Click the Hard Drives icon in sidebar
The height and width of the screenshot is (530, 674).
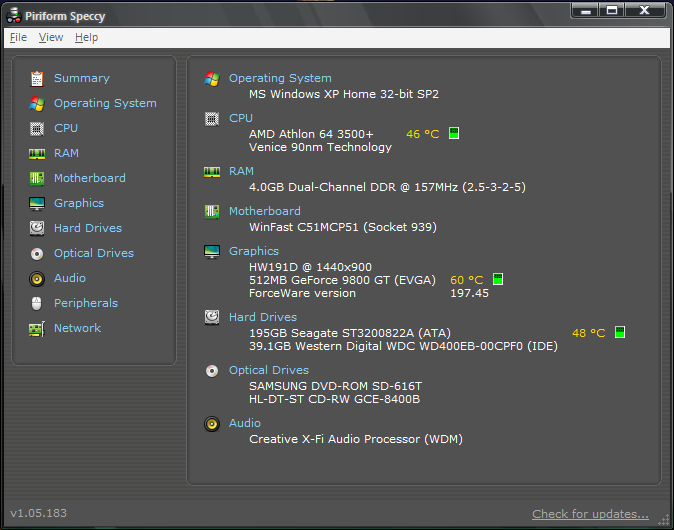click(x=37, y=228)
